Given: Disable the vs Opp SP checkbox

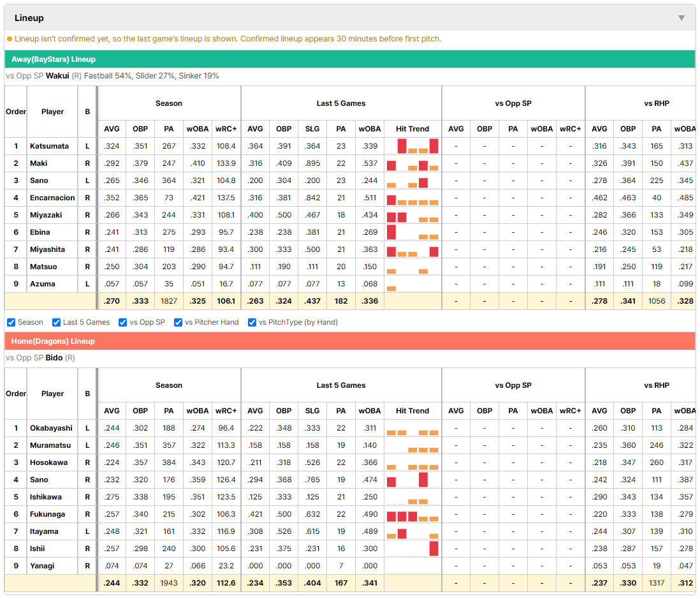Looking at the screenshot, I should click(x=123, y=322).
